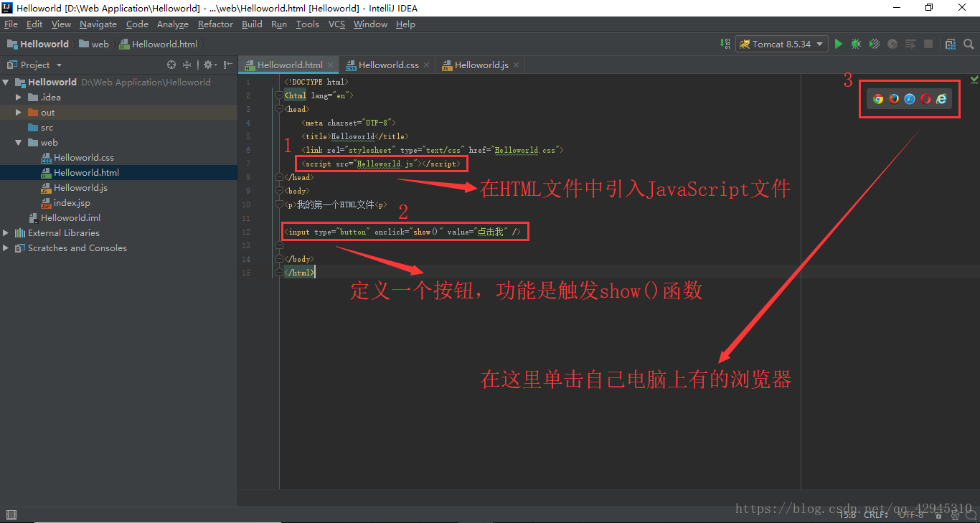Open Project Structure icon in toolbar

click(x=950, y=44)
